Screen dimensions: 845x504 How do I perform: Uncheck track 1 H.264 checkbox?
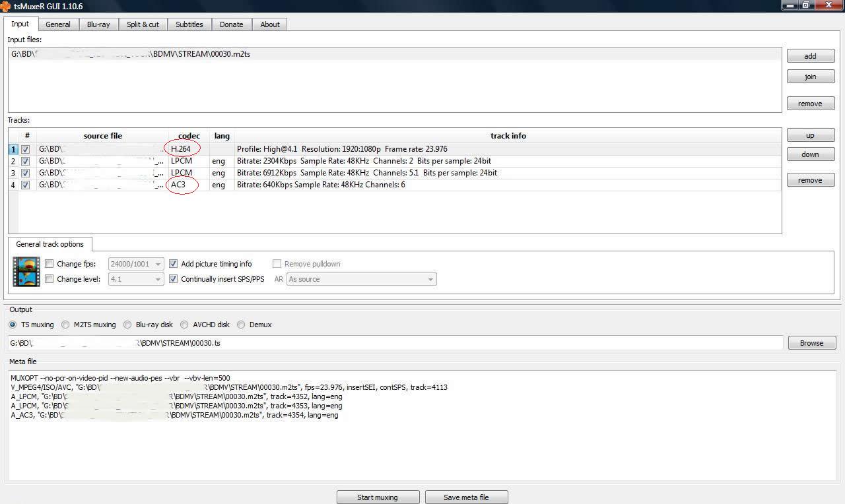tap(26, 149)
